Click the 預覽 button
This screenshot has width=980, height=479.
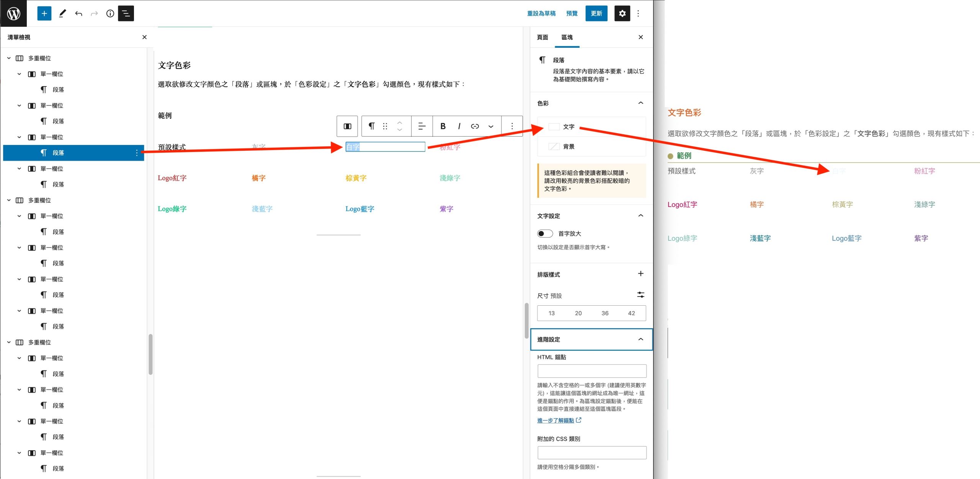click(572, 13)
